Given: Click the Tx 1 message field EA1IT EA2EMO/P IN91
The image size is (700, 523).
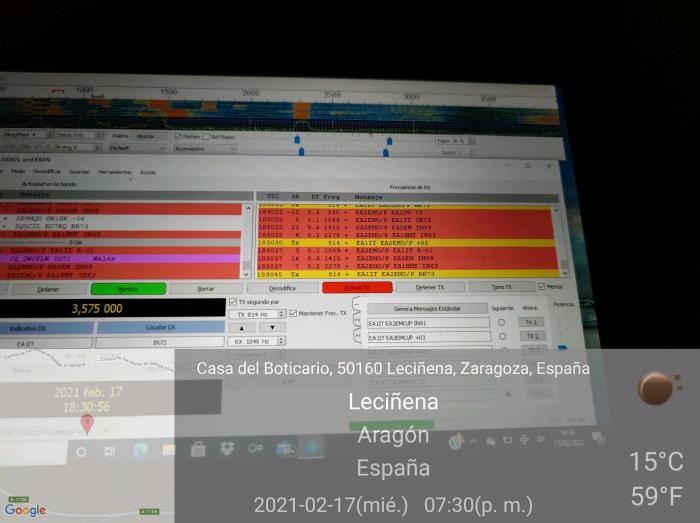Looking at the screenshot, I should pos(429,323).
